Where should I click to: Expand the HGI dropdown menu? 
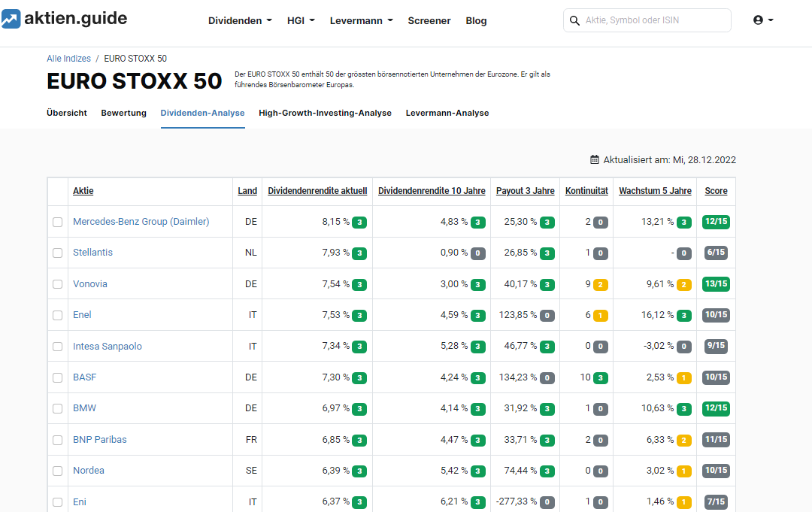(301, 21)
